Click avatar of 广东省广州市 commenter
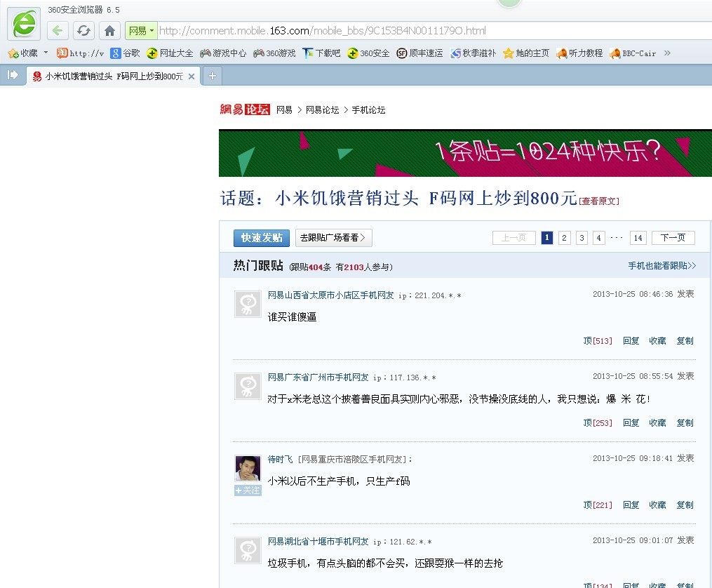This screenshot has width=712, height=588. pyautogui.click(x=248, y=386)
